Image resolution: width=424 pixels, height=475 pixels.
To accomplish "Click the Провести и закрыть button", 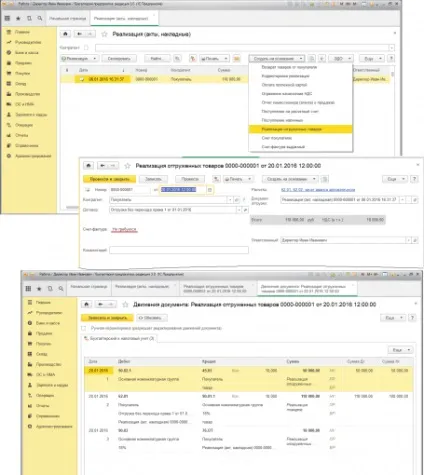I will click(x=109, y=179).
